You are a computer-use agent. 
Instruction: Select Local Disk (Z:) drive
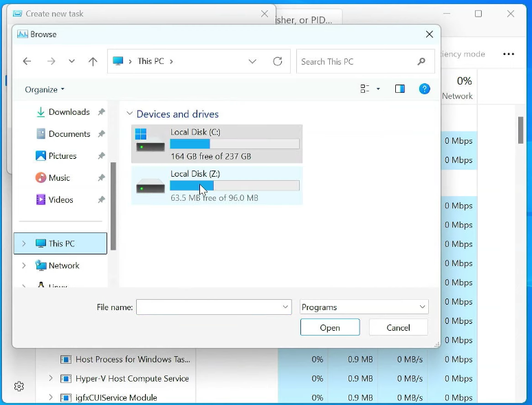pyautogui.click(x=217, y=186)
